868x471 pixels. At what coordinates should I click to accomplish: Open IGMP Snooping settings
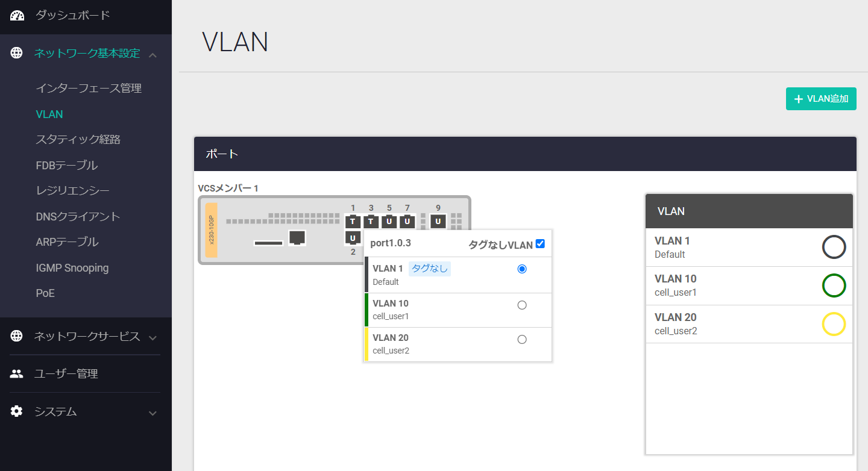coord(72,267)
